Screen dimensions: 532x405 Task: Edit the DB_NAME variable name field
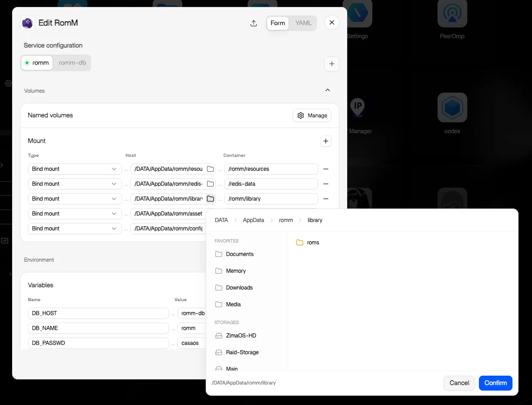point(98,328)
